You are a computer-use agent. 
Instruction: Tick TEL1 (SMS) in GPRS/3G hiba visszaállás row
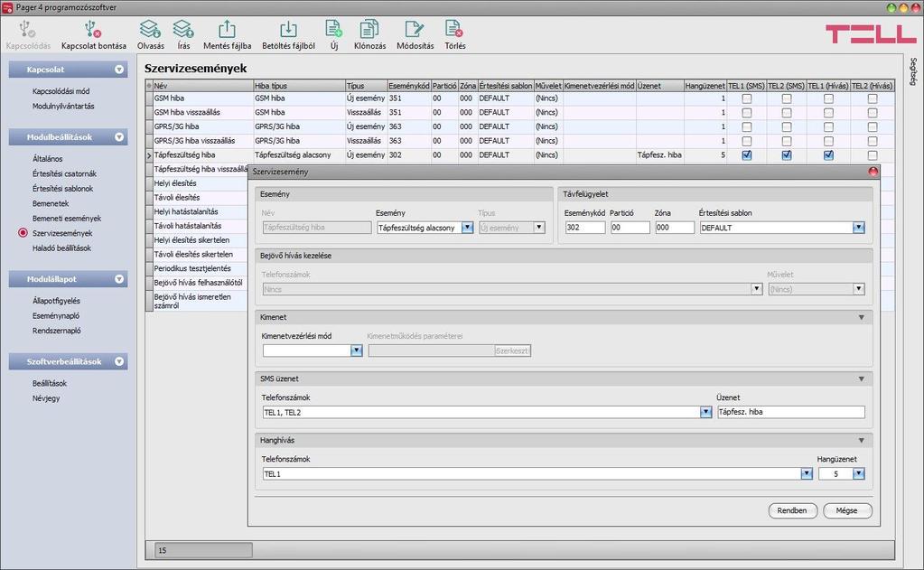point(747,141)
